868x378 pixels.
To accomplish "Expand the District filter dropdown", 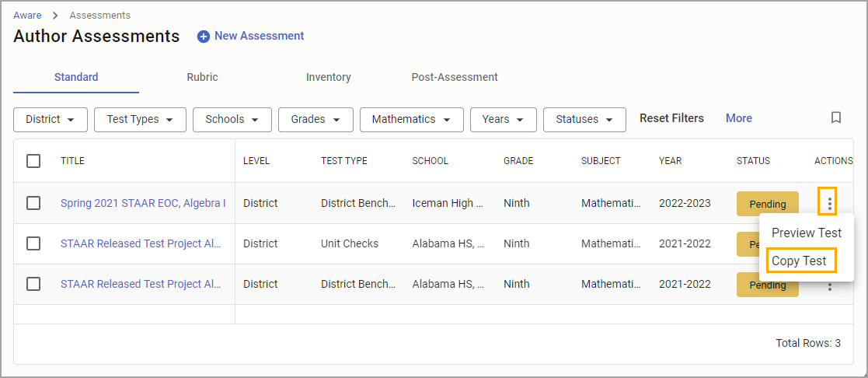I will pos(51,119).
